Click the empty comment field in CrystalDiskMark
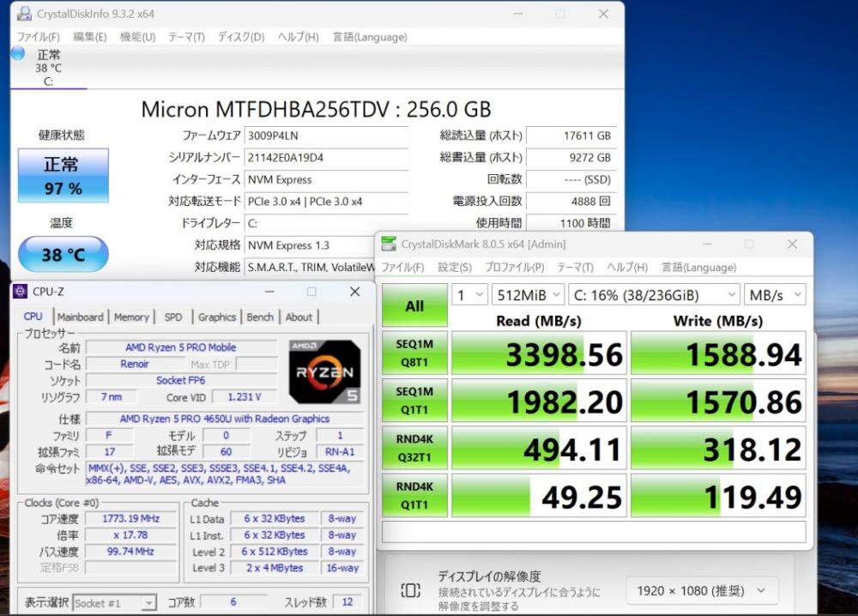Screen dimensions: 858x616 tap(594, 532)
